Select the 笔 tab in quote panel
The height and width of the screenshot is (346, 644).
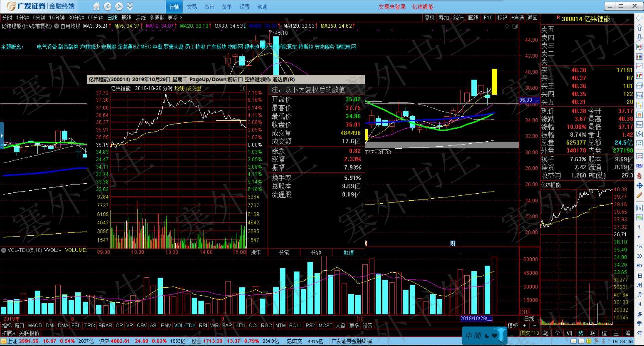546,333
